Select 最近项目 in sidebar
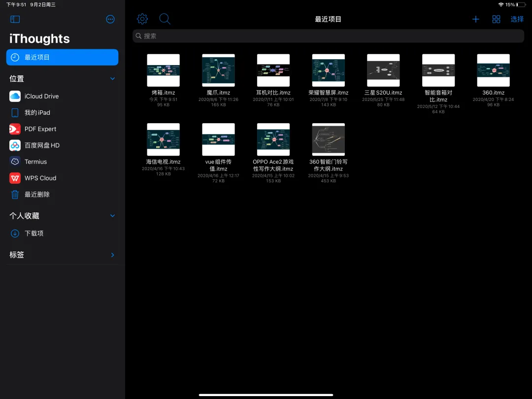532x399 pixels. click(63, 57)
